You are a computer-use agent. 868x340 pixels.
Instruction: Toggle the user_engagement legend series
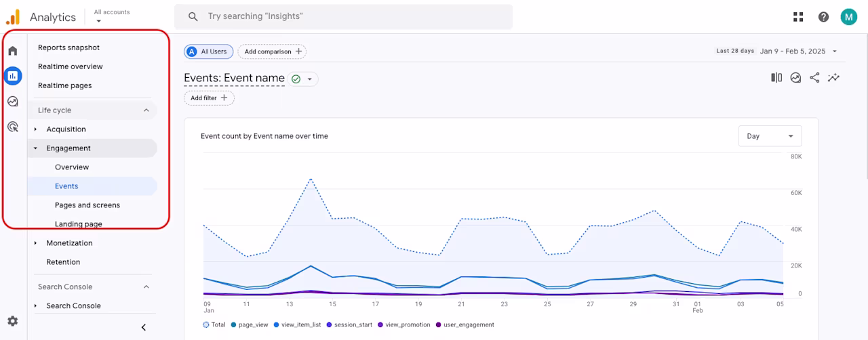click(465, 325)
